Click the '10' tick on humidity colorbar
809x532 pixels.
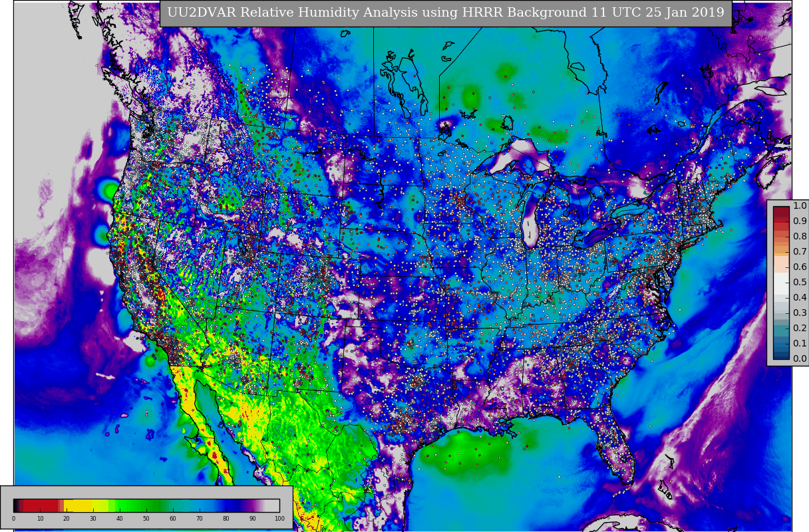coord(40,519)
